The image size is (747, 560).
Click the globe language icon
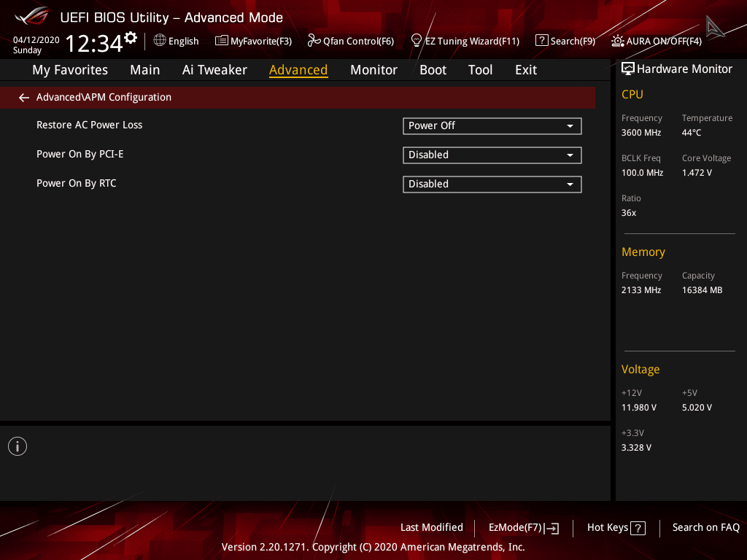(x=160, y=41)
